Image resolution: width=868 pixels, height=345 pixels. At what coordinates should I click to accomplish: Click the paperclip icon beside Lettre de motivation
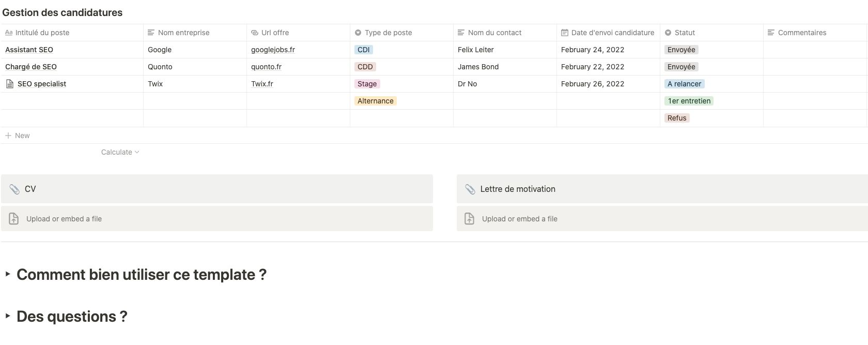coord(470,189)
